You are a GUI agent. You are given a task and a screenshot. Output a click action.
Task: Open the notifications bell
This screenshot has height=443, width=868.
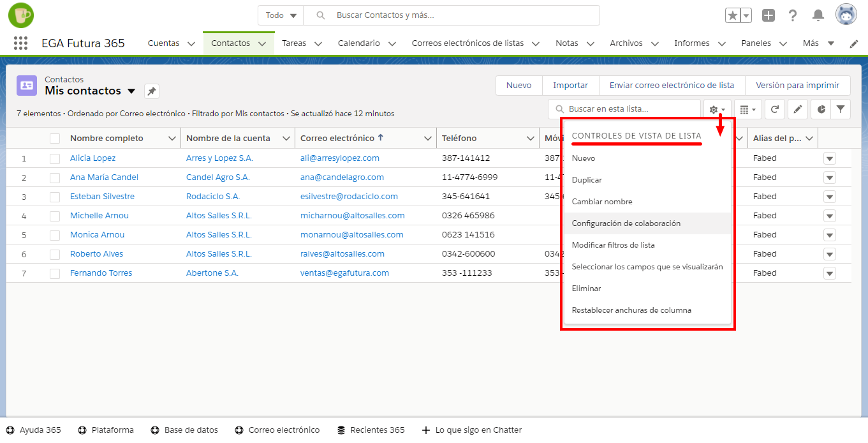point(818,15)
